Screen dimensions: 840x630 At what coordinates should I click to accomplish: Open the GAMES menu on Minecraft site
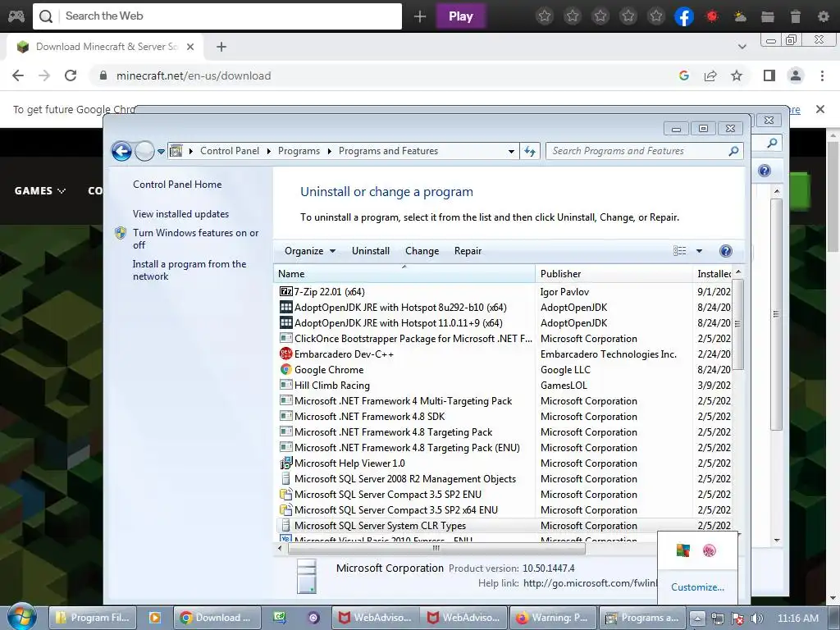[x=39, y=190]
